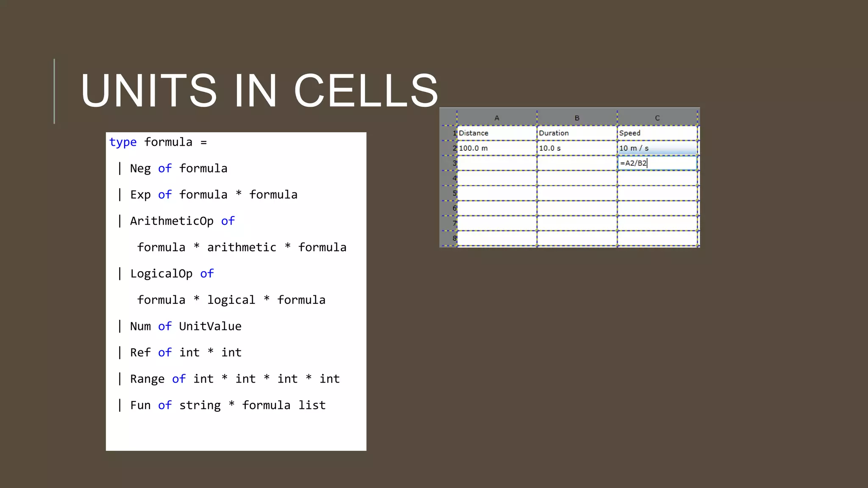
Task: Click the 'Duration' cell
Action: coord(577,133)
